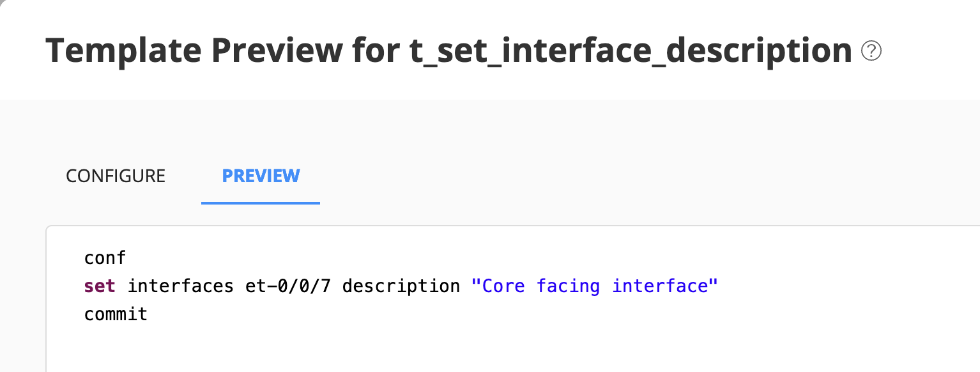Select the PREVIEW tab

tap(260, 176)
